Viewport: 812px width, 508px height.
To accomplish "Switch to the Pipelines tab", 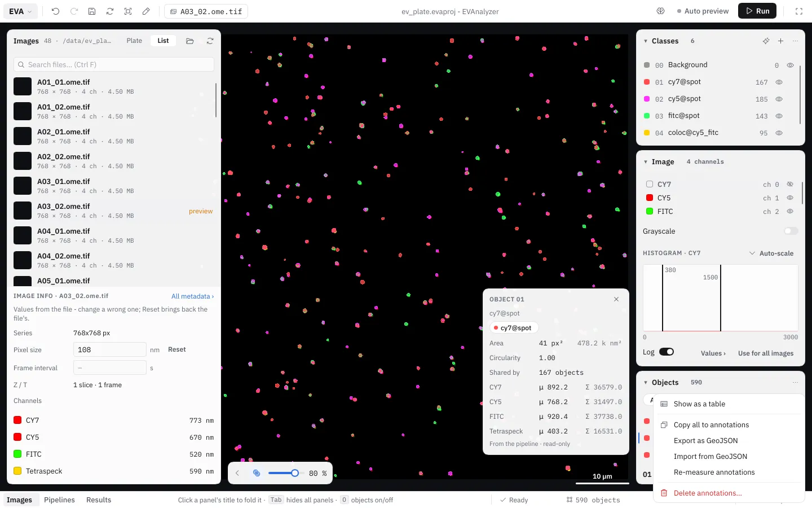I will click(59, 500).
